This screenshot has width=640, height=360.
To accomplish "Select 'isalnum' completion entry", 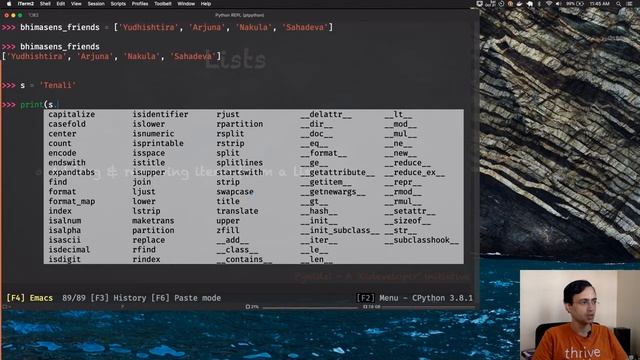I will point(64,221).
